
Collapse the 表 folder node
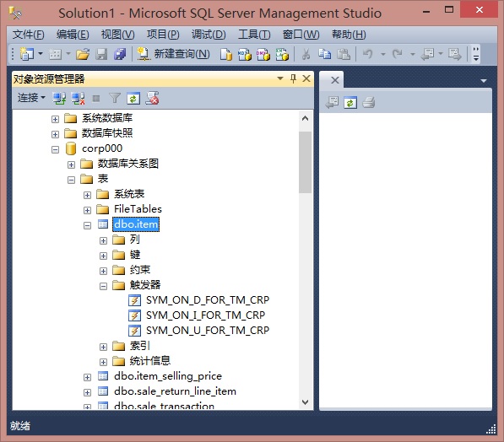click(x=72, y=180)
